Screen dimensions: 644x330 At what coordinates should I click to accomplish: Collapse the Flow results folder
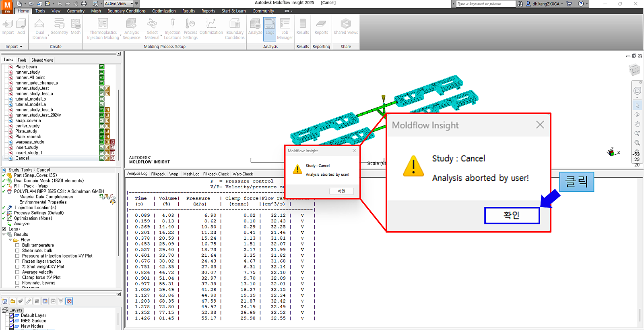pyautogui.click(x=10, y=240)
